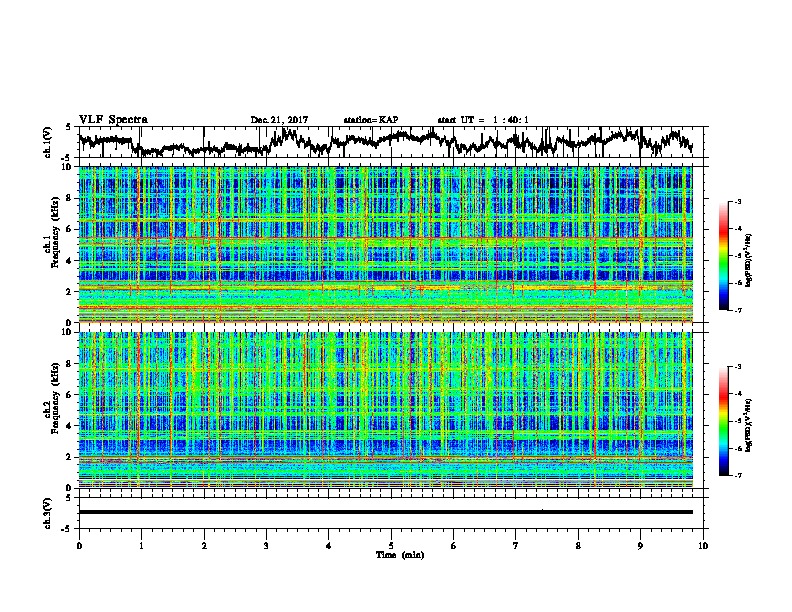Click time axis tick label '8'
Screen dimensions: 792x612
point(578,546)
